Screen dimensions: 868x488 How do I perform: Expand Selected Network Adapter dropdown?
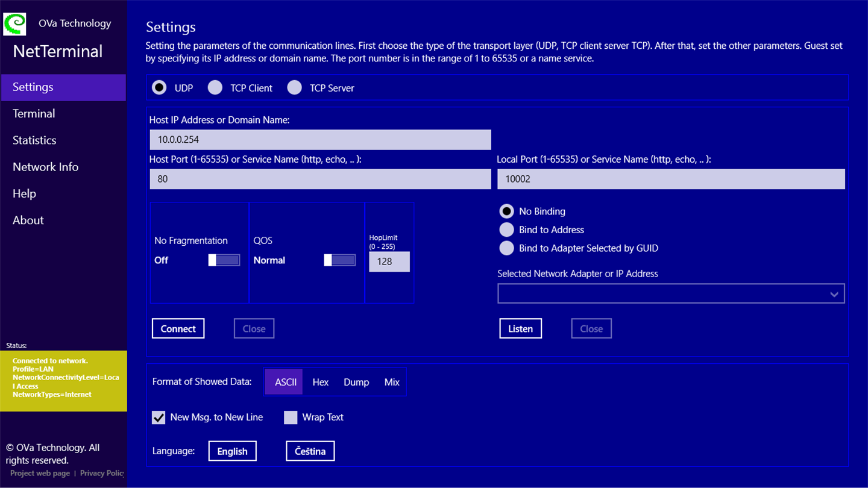671,294
